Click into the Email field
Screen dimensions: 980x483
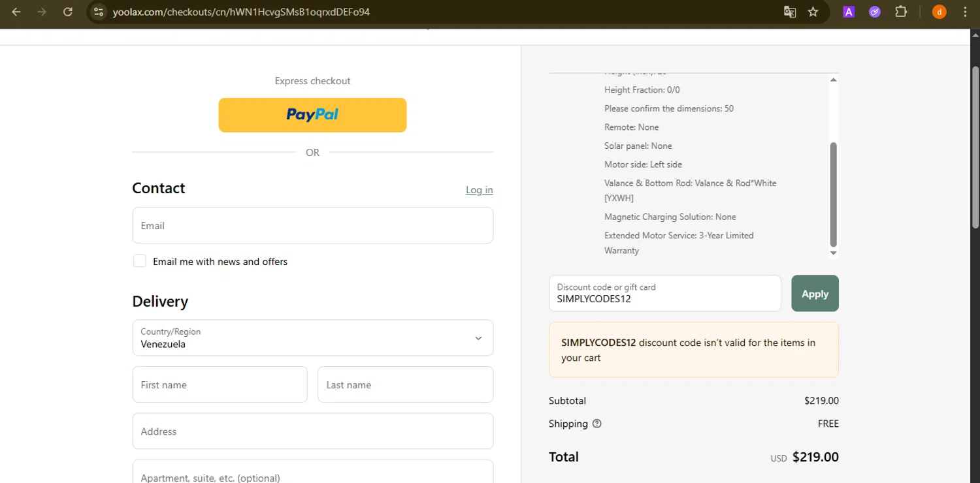(312, 225)
